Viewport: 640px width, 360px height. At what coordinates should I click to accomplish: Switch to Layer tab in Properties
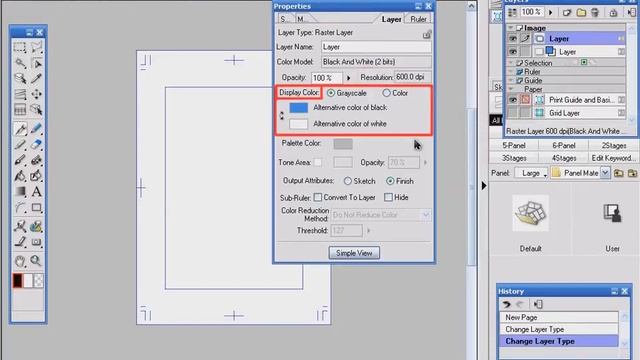pyautogui.click(x=391, y=19)
